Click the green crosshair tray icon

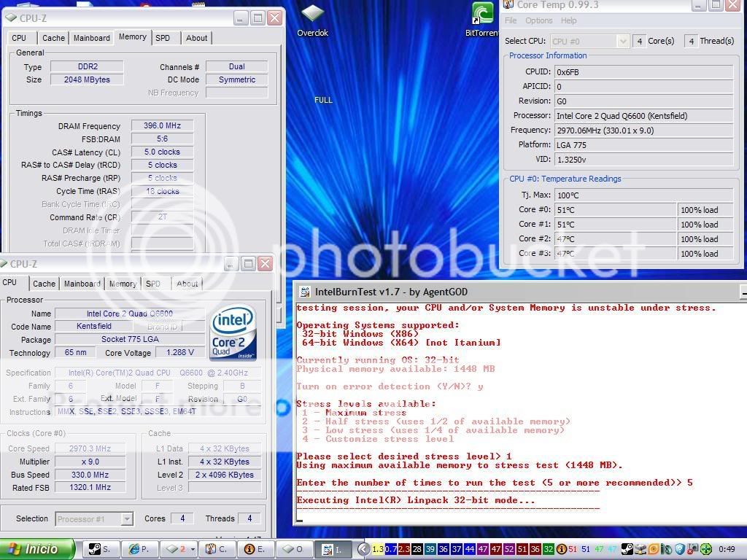coord(706,549)
